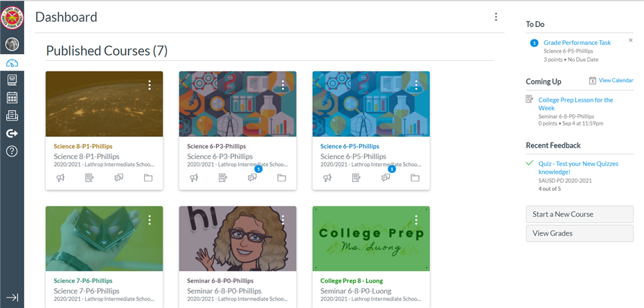Open Dashboard options three-dot menu
This screenshot has width=644, height=308.
click(x=496, y=17)
